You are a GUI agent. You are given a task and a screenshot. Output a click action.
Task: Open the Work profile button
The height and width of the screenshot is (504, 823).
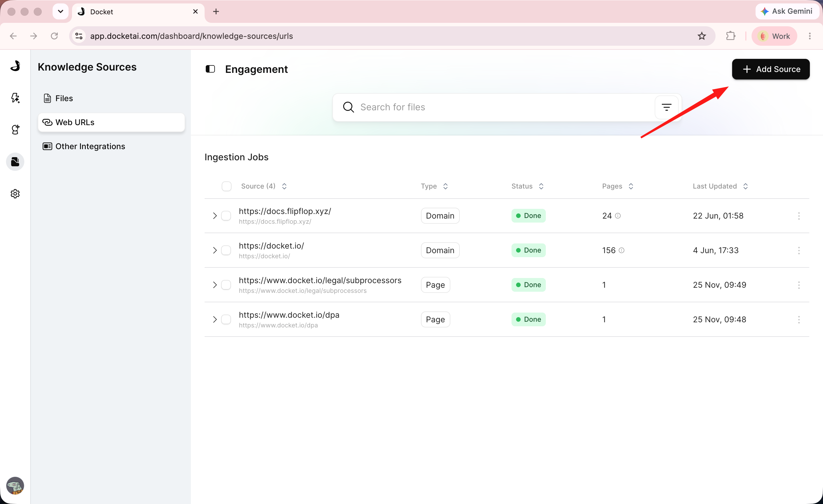774,36
